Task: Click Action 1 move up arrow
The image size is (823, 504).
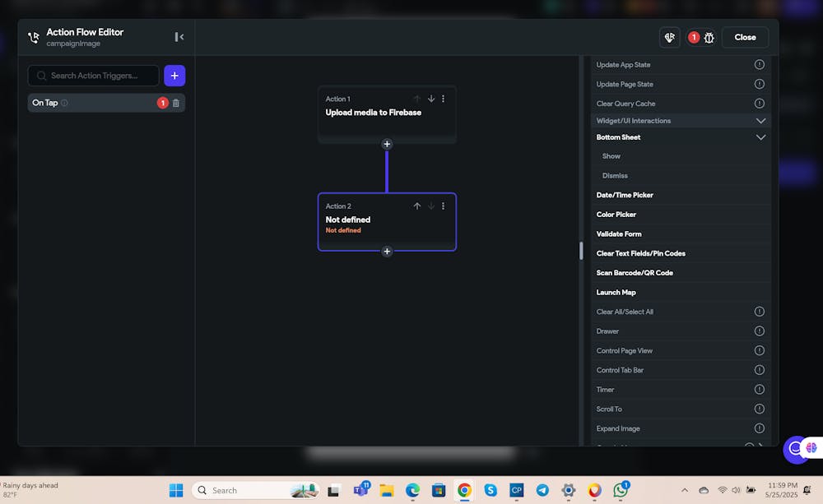Action: pos(416,99)
